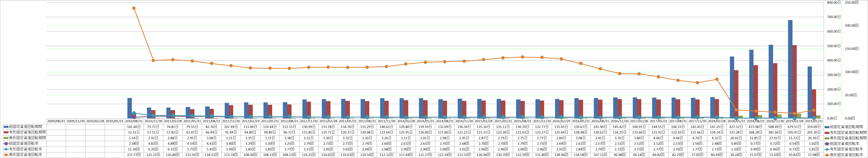
Task: Click the 141.60日 table cell
Action: [134, 127]
